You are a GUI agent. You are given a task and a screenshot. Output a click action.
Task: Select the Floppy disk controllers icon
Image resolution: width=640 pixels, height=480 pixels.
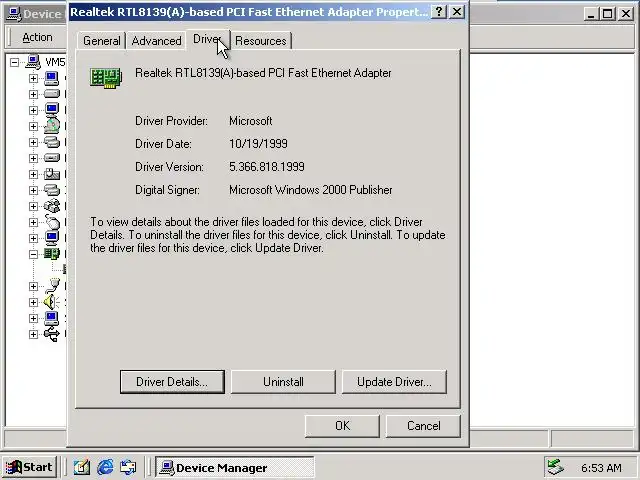point(52,142)
